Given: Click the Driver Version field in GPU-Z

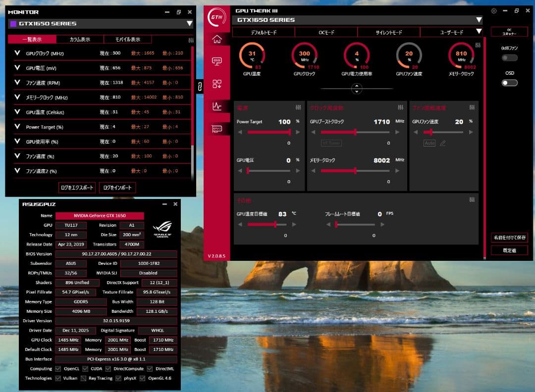Looking at the screenshot, I should pyautogui.click(x=116, y=321).
